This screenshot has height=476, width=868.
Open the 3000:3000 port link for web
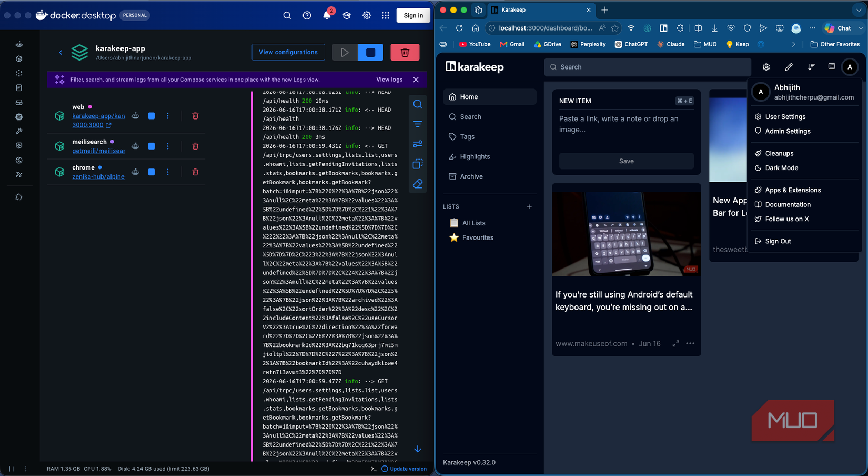(x=92, y=125)
